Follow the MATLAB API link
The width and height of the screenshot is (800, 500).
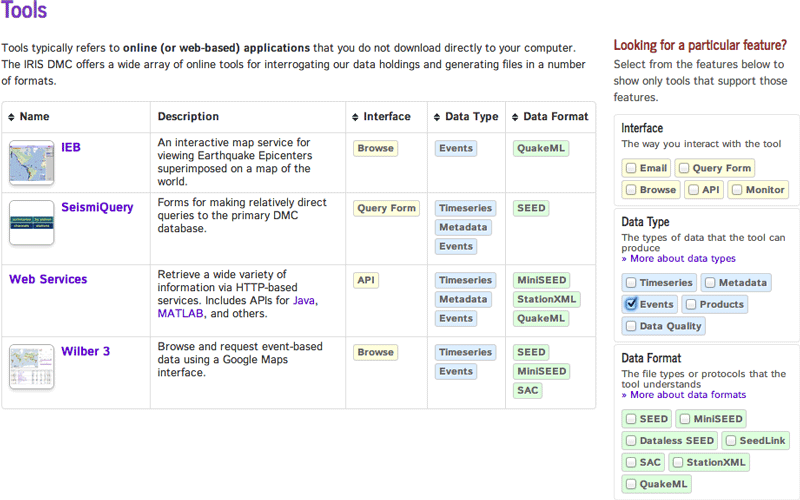tap(180, 313)
